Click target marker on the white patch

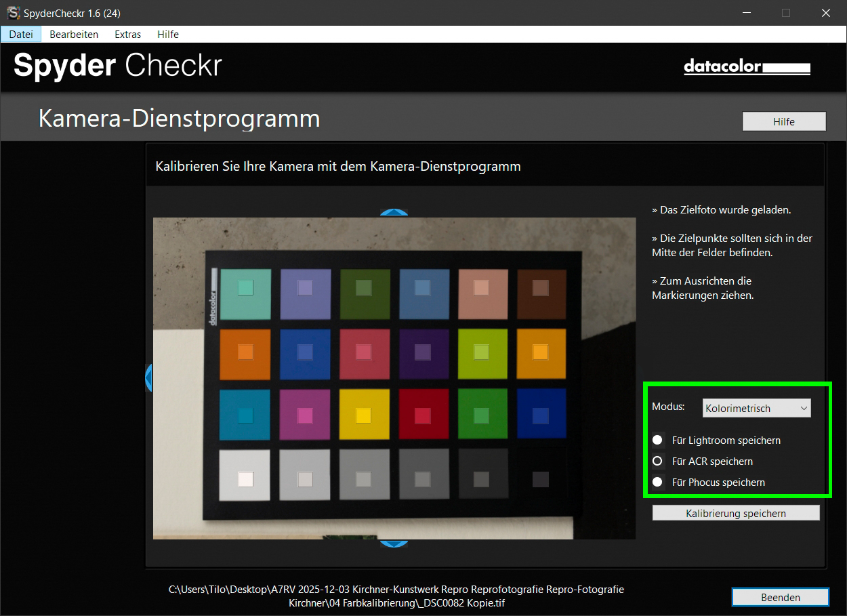point(245,479)
